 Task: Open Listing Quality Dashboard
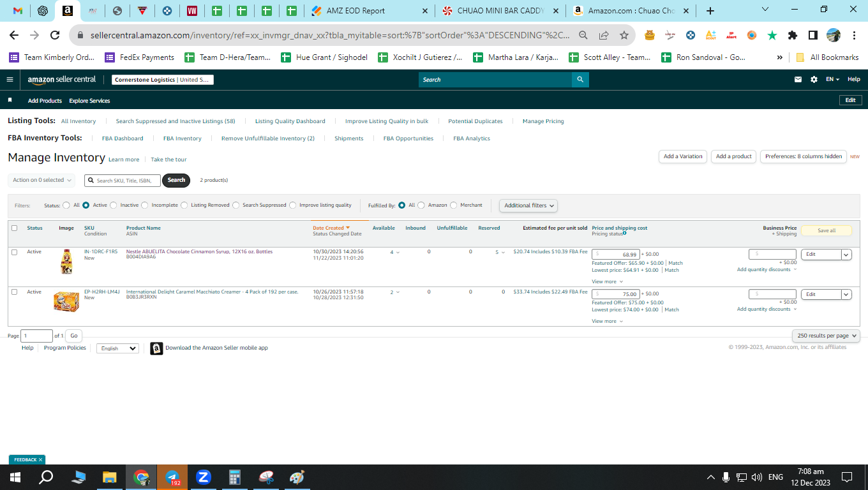(x=290, y=121)
